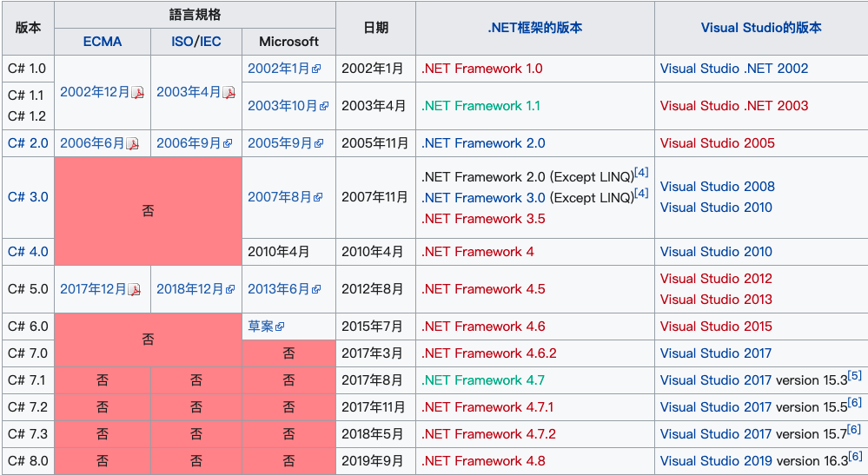Open .NET Framework 4.5 link
This screenshot has width=868, height=475.
tap(483, 289)
